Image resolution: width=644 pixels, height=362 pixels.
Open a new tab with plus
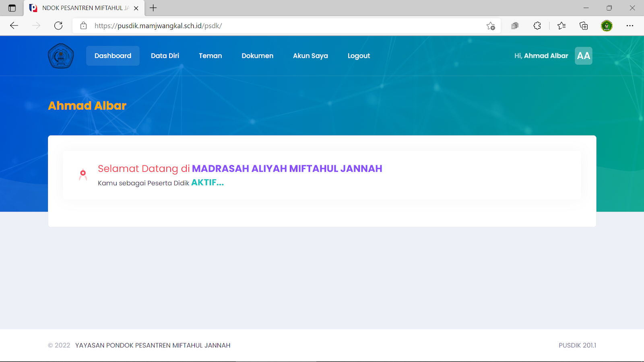point(153,8)
